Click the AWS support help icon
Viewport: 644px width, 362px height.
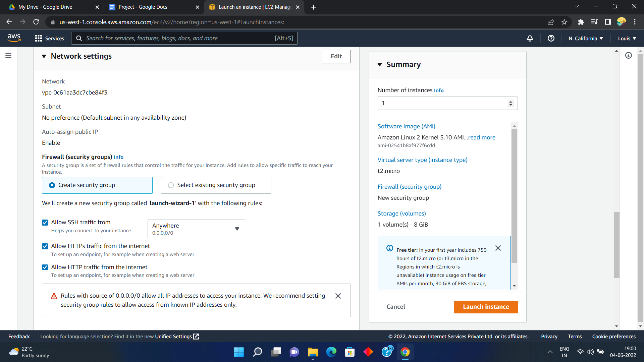pyautogui.click(x=551, y=38)
